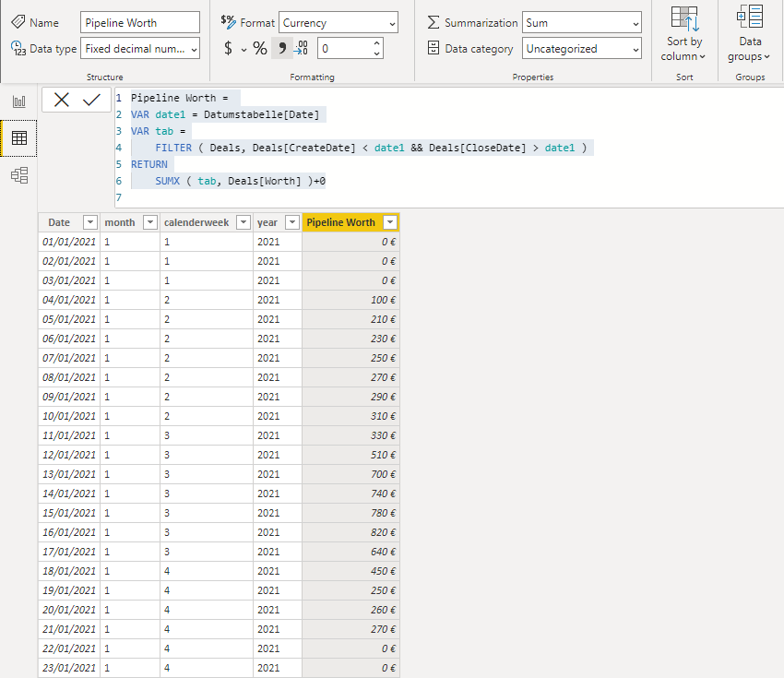Click the currency dollar sign icon

point(228,49)
